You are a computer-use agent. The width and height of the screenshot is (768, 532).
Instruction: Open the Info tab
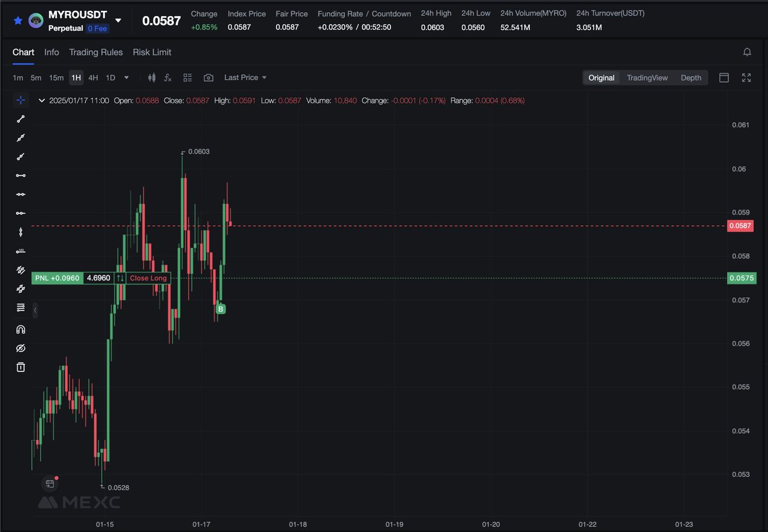pyautogui.click(x=52, y=52)
